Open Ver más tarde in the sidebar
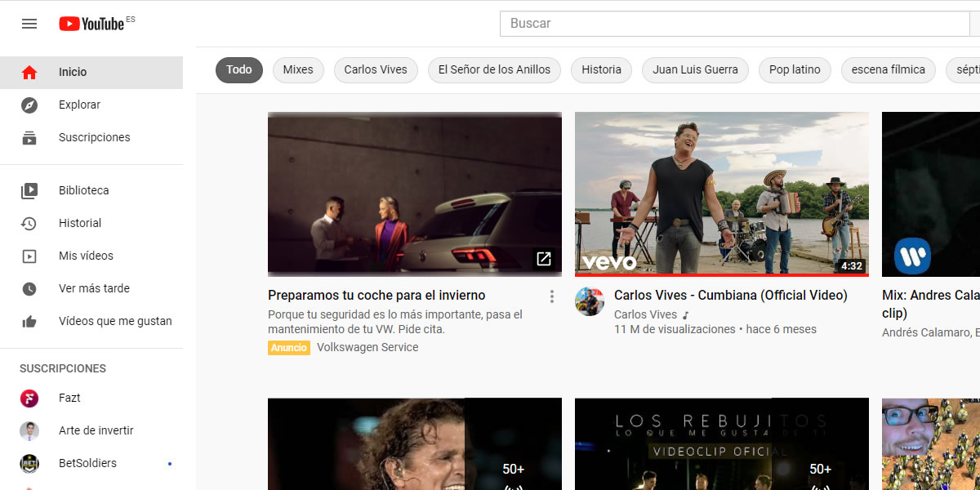This screenshot has height=490, width=980. pos(91,288)
